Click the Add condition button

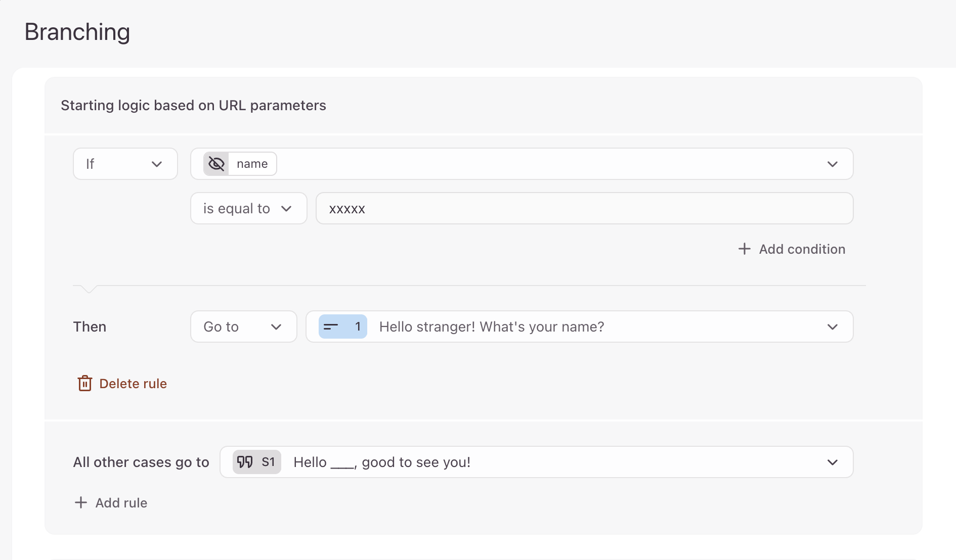pyautogui.click(x=792, y=249)
